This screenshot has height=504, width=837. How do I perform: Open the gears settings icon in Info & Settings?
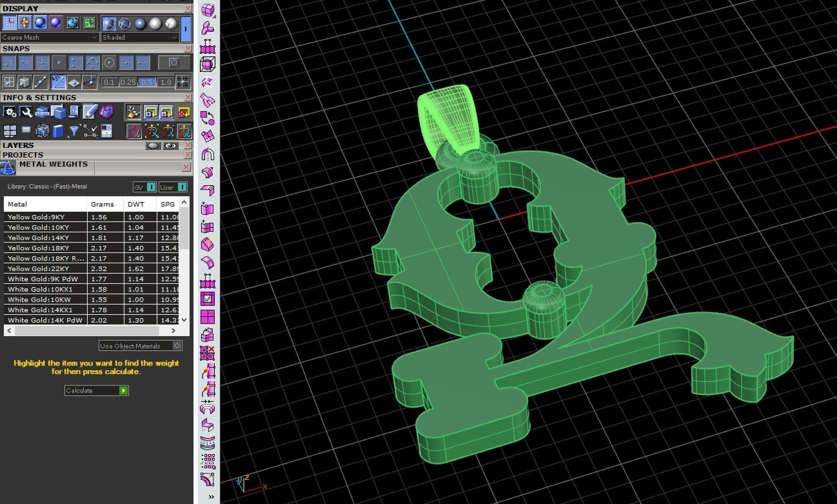tap(10, 112)
